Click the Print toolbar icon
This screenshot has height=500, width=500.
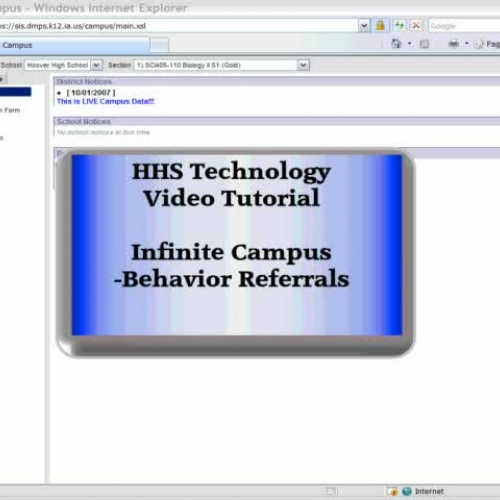pyautogui.click(x=454, y=44)
